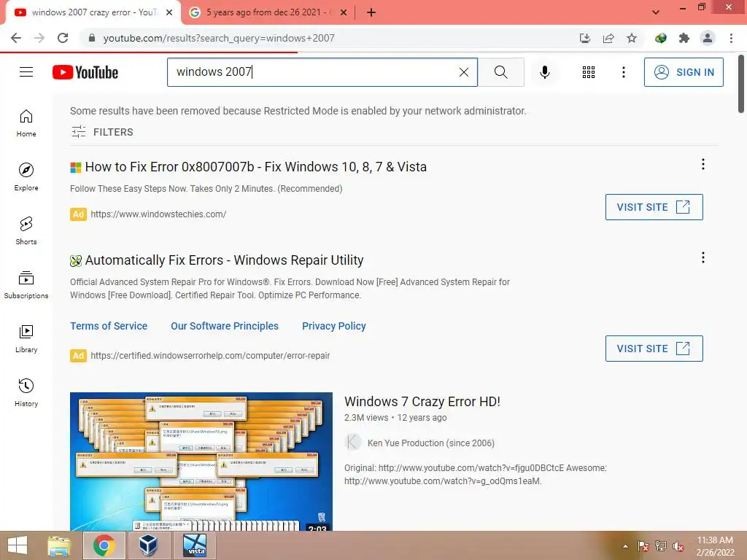Open History in the sidebar

pyautogui.click(x=26, y=393)
